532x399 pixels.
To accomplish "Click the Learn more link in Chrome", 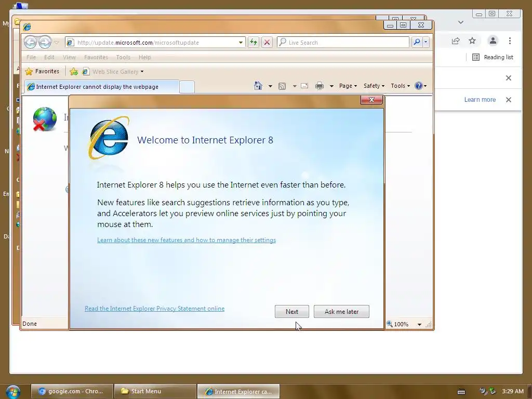I will coord(480,100).
